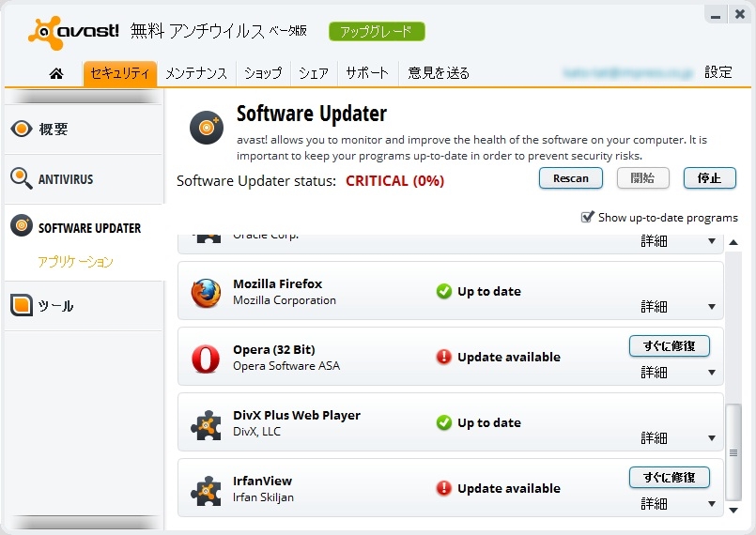This screenshot has width=756, height=535.
Task: Click the green checkmark for Mozilla Firefox
Action: tap(443, 291)
